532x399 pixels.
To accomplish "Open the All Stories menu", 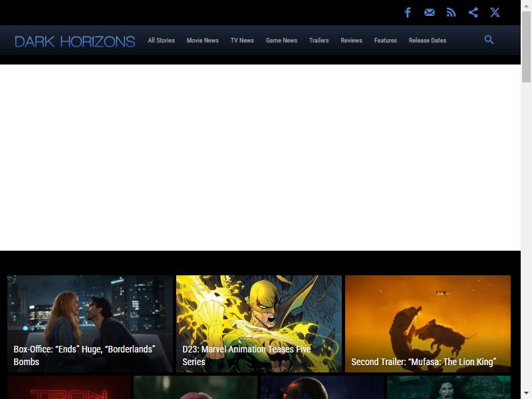I will click(161, 41).
